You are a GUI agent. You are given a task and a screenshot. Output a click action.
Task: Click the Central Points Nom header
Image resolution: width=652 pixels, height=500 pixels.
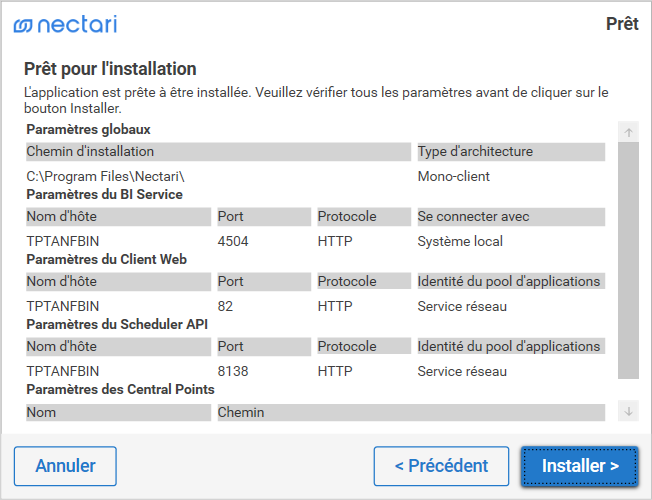(x=42, y=412)
